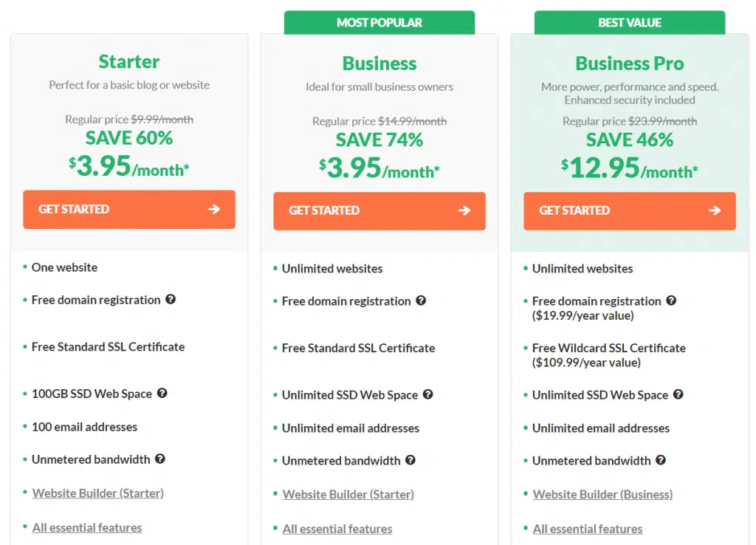Click help icon beside Starter unmetered bandwidth
Viewport: 756px width, 545px height.
tap(160, 459)
